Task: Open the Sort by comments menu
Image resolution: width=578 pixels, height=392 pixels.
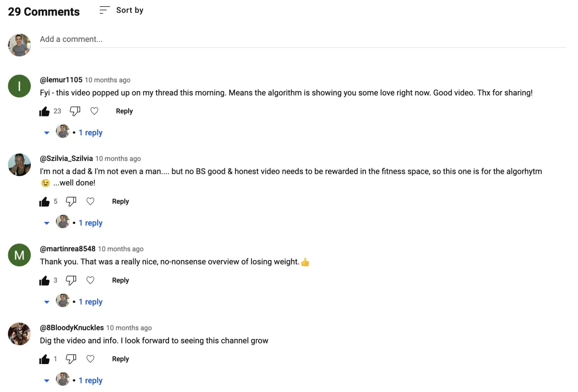Action: tap(121, 10)
